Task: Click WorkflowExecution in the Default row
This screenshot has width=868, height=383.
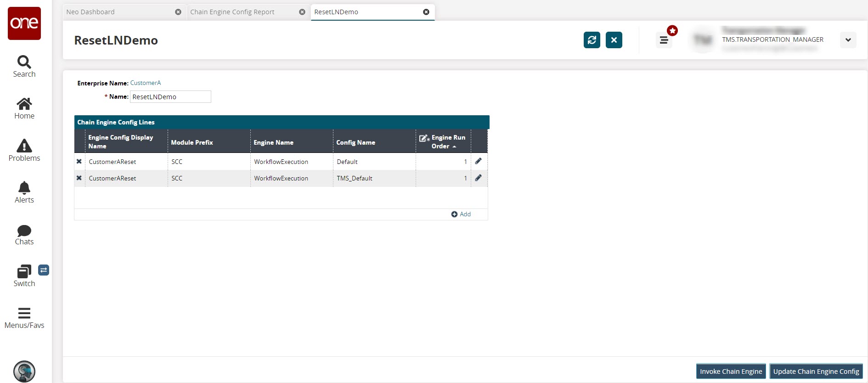Action: click(x=281, y=162)
